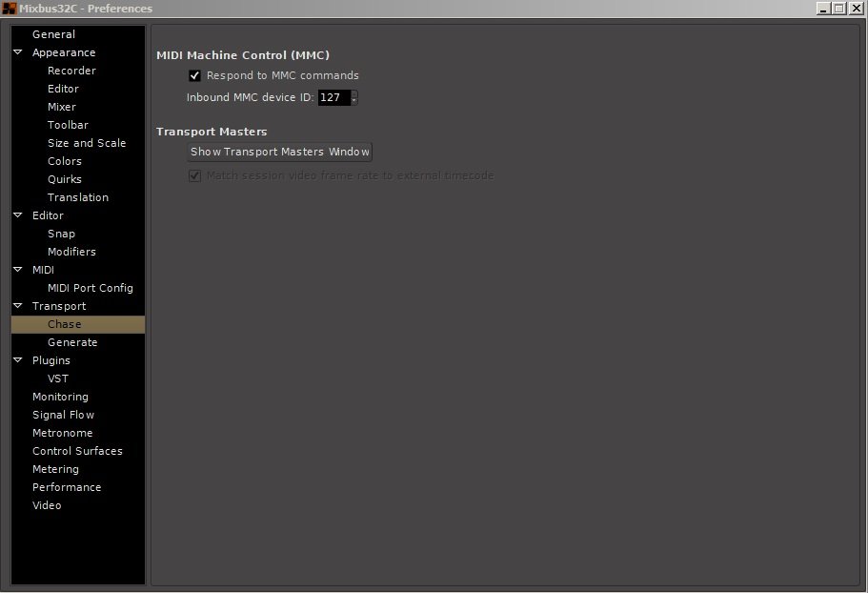Open Performance settings
Screen dimensions: 868x593
[67, 487]
